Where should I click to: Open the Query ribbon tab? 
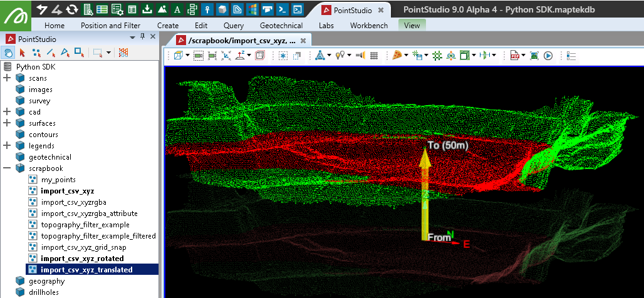(x=234, y=26)
